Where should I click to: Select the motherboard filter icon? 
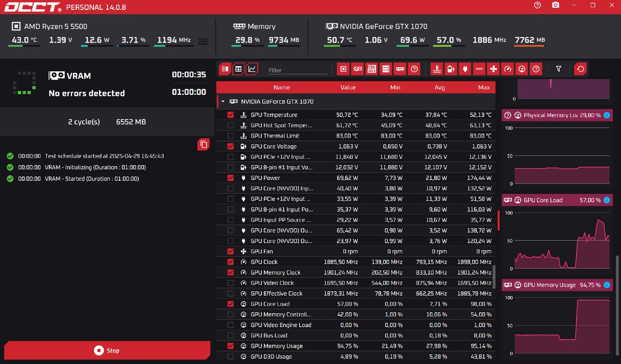(x=371, y=69)
